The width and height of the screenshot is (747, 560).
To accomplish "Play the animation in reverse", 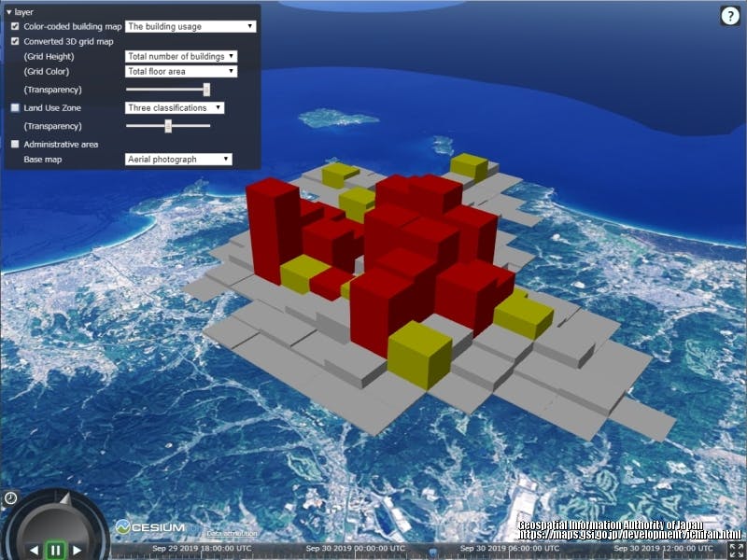I will coord(35,551).
